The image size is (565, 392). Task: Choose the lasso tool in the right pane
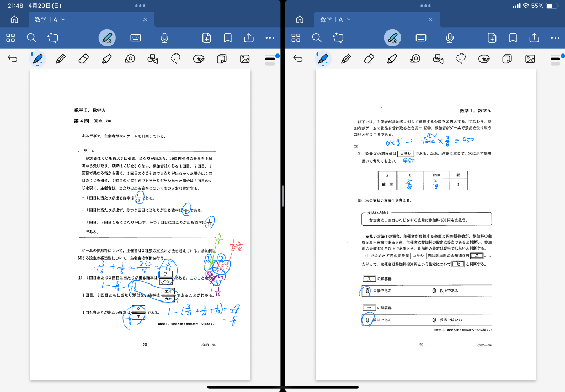point(461,58)
